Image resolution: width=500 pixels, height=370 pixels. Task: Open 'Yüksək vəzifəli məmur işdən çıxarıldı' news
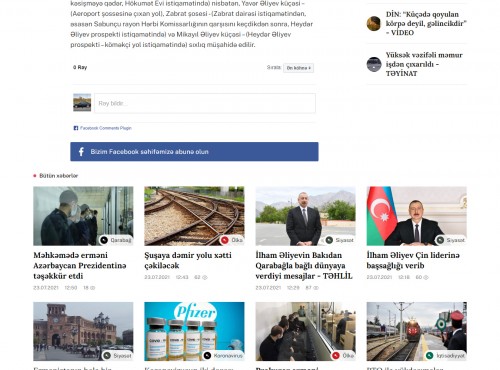click(x=424, y=64)
